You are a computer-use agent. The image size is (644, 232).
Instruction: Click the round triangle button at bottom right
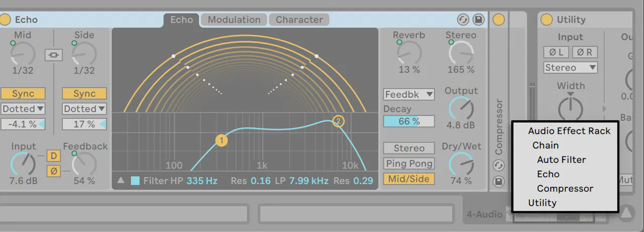[x=626, y=213]
